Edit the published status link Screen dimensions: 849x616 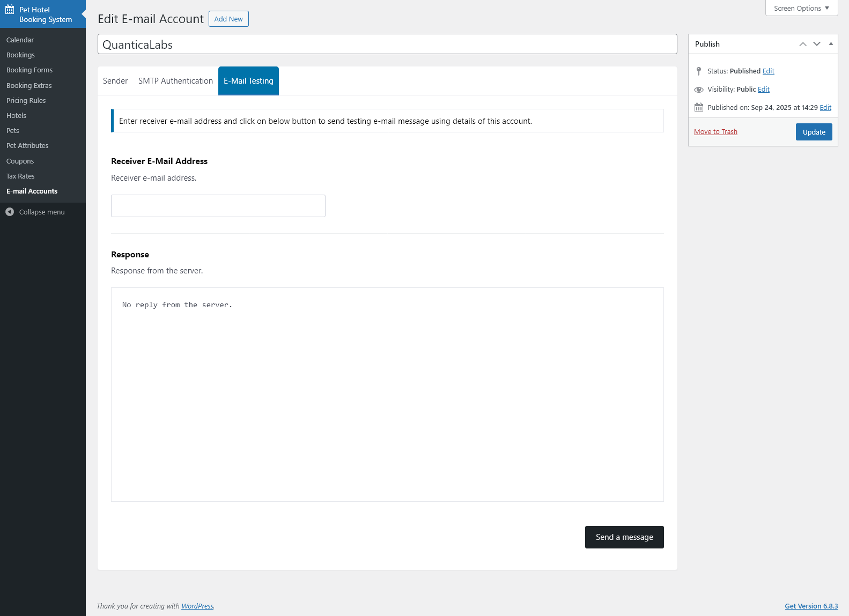pyautogui.click(x=768, y=71)
